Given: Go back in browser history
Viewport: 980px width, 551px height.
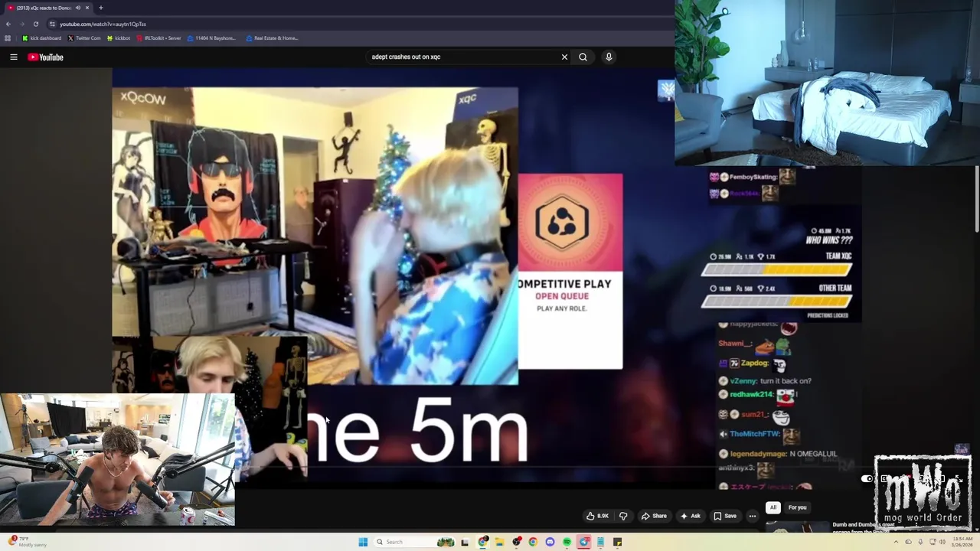Looking at the screenshot, I should pyautogui.click(x=8, y=24).
